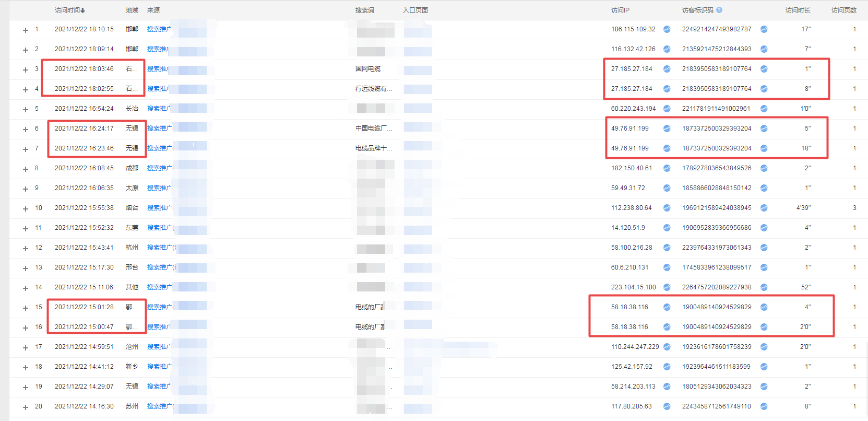Open the help icon beside 访客标识码
The width and height of the screenshot is (868, 421).
tap(719, 10)
